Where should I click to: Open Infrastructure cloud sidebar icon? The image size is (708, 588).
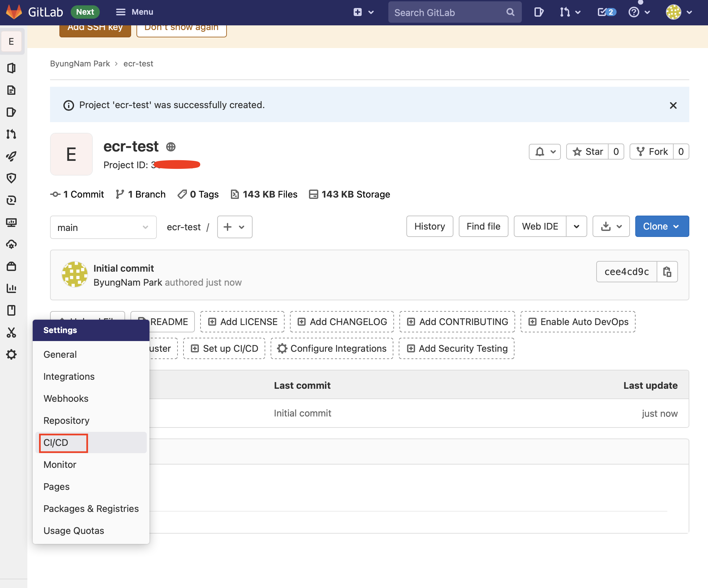pyautogui.click(x=11, y=244)
